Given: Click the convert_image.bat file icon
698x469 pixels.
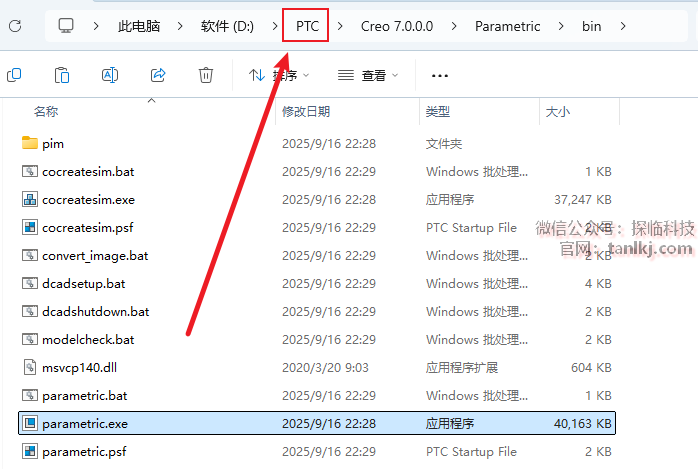Looking at the screenshot, I should 30,255.
